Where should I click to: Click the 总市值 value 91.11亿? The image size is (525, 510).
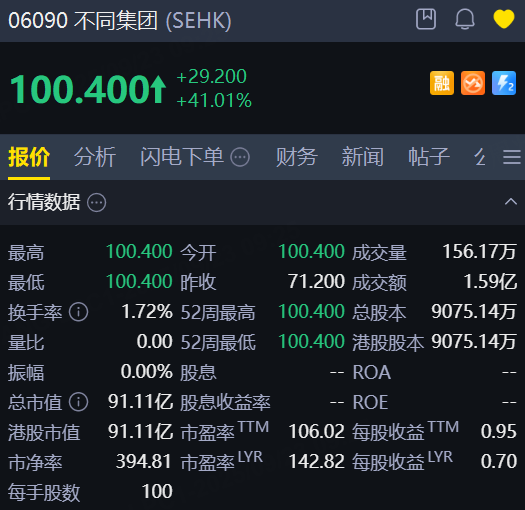(x=140, y=402)
